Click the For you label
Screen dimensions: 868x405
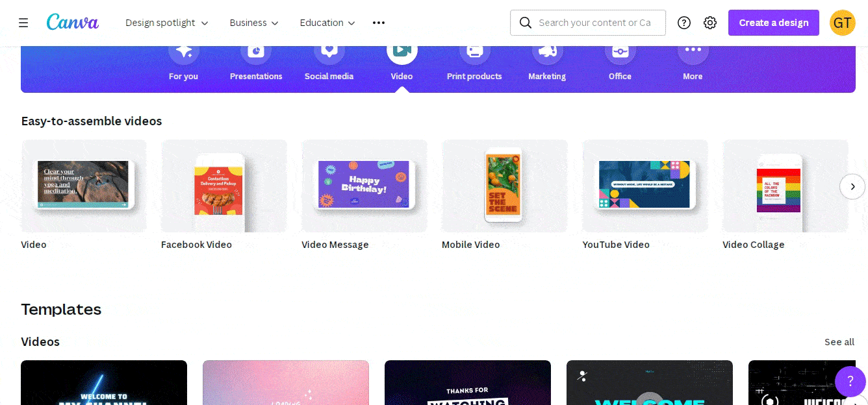pyautogui.click(x=183, y=76)
